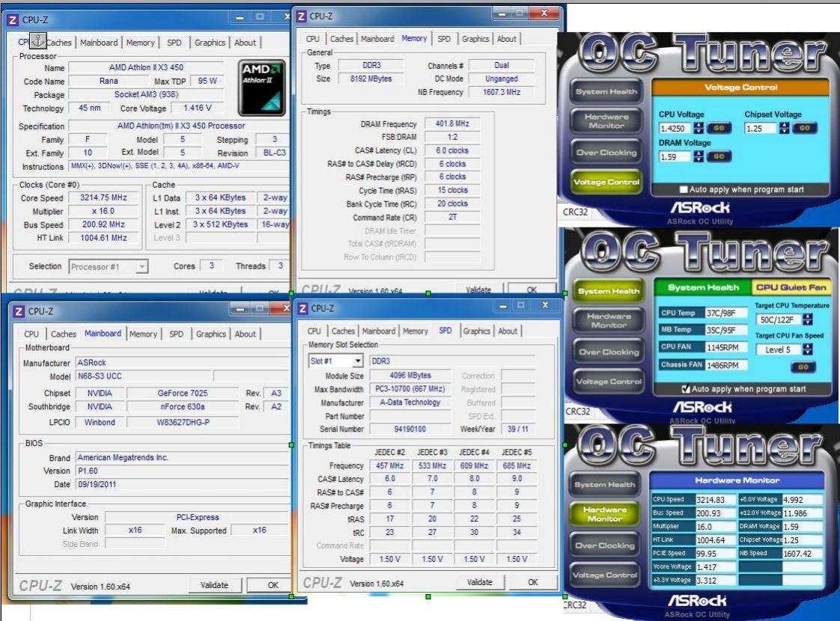The width and height of the screenshot is (840, 621).
Task: Switch to the CPU Quiet Fan tab
Action: point(791,287)
